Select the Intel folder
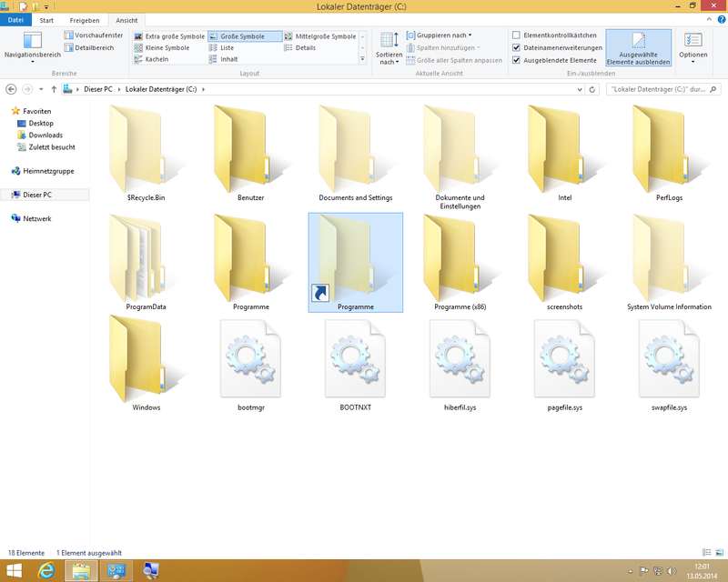This screenshot has height=582, width=728. [564, 154]
